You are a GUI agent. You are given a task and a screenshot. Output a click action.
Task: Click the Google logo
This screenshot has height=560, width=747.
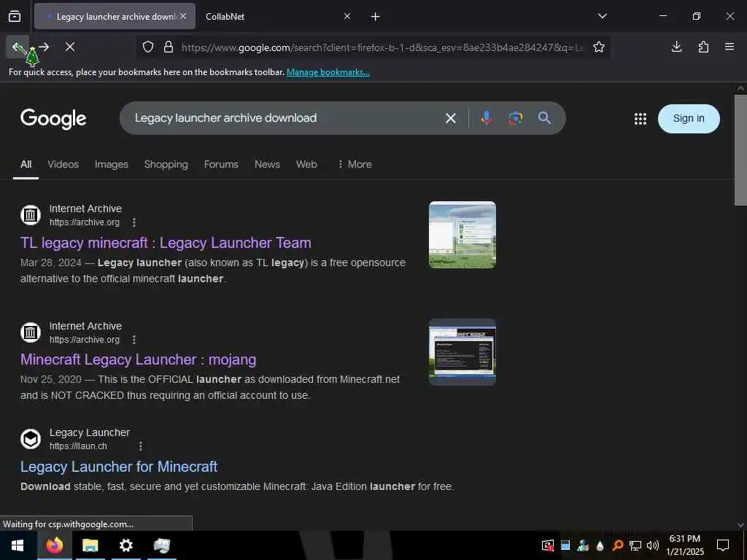point(53,119)
